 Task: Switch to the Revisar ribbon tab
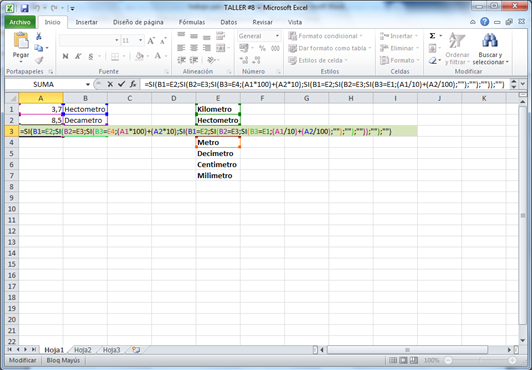coord(262,22)
